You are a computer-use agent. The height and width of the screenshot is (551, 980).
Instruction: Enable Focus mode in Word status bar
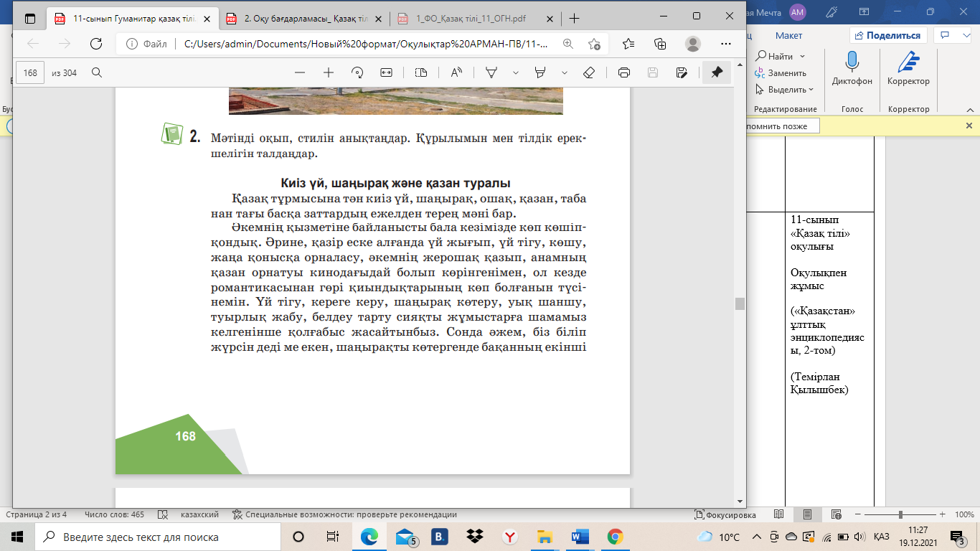click(725, 514)
